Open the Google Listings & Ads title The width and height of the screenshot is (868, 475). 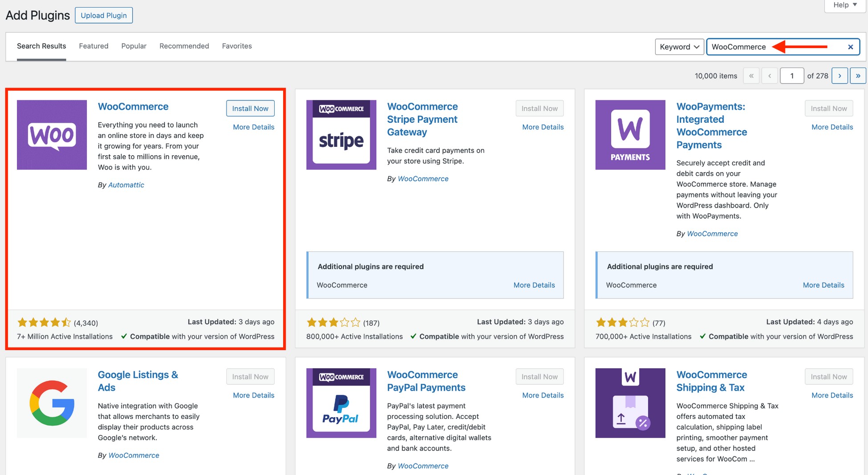[x=138, y=381]
